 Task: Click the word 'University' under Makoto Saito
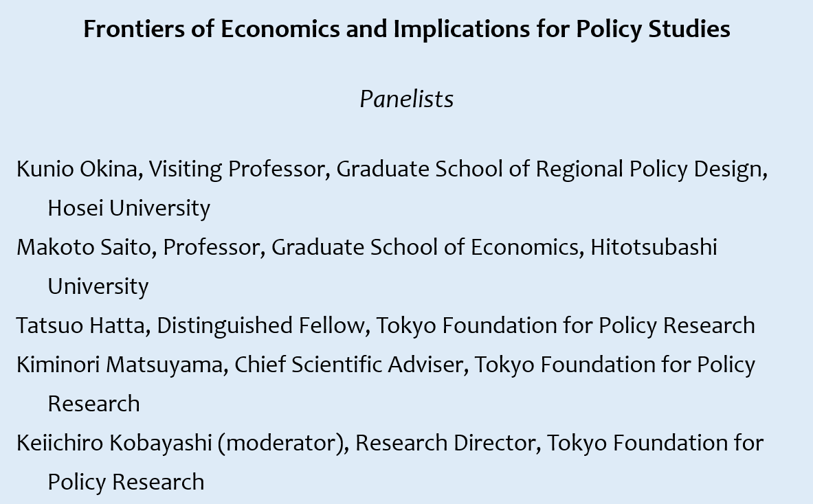tap(98, 286)
